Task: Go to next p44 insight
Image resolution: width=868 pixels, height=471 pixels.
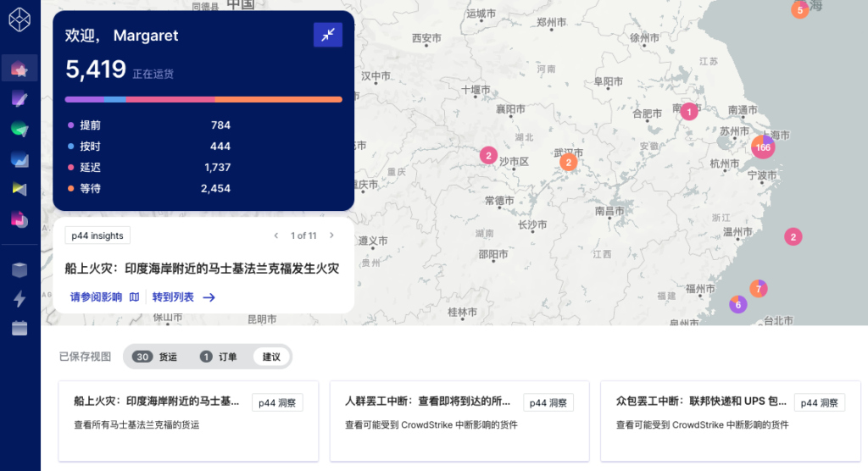Action: (331, 235)
